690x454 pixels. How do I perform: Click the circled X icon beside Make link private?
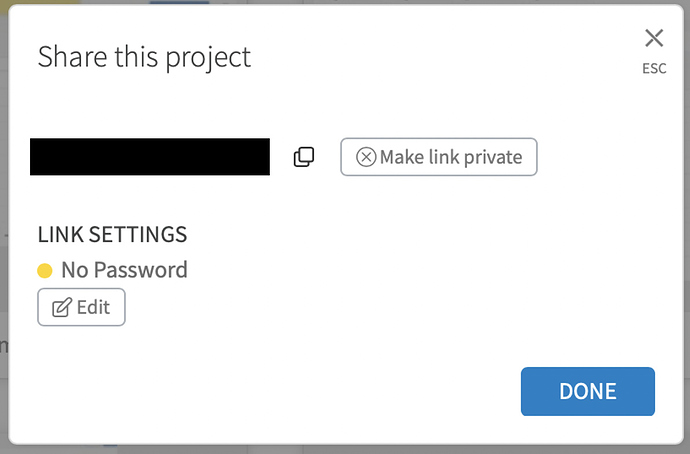pos(366,157)
